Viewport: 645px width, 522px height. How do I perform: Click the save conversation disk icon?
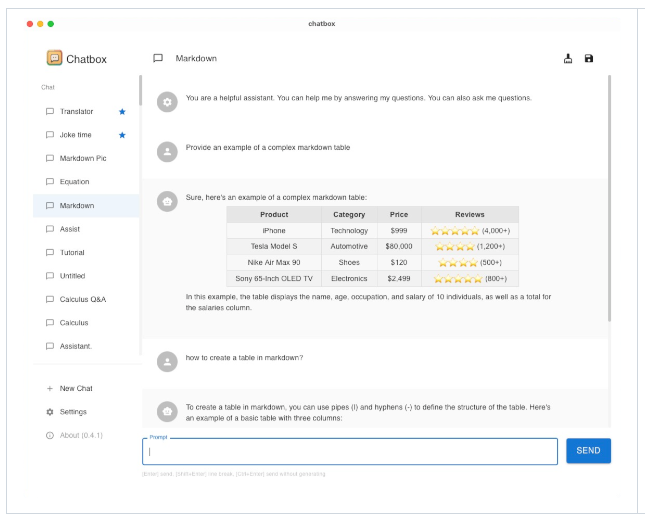point(589,58)
